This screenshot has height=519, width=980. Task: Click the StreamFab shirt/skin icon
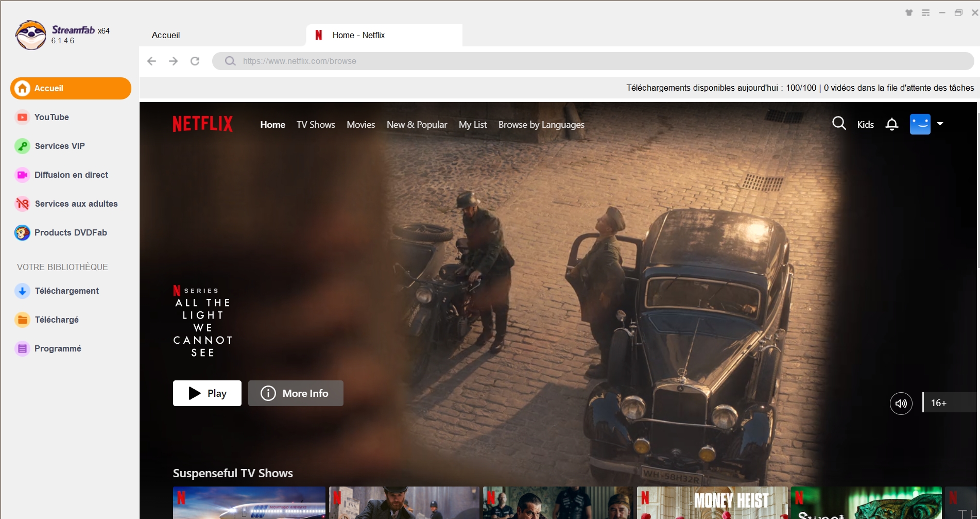click(909, 13)
